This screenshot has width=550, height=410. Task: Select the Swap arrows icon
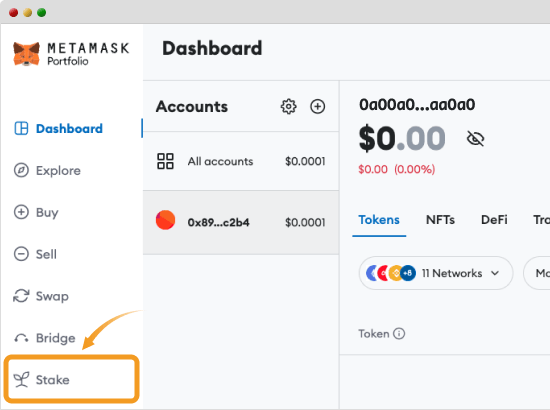pos(21,296)
